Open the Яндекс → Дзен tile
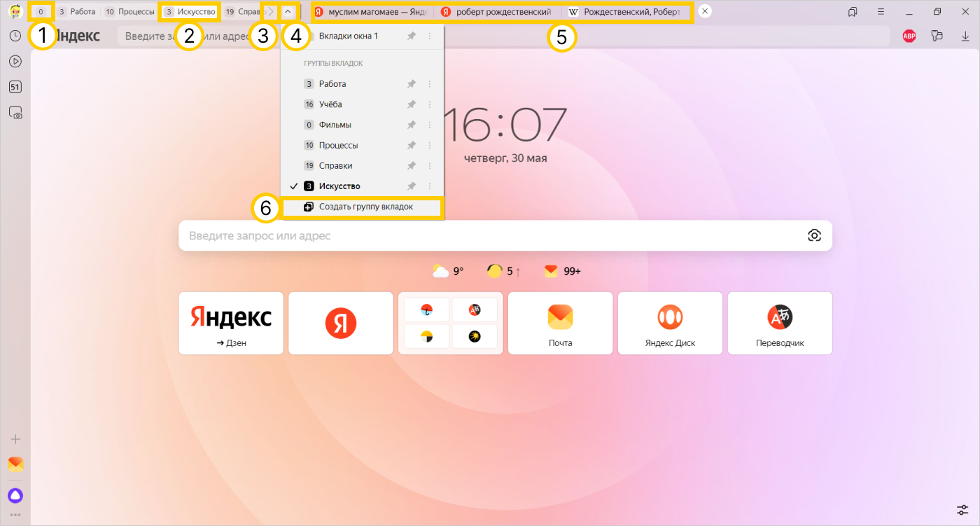This screenshot has width=980, height=526. click(231, 323)
